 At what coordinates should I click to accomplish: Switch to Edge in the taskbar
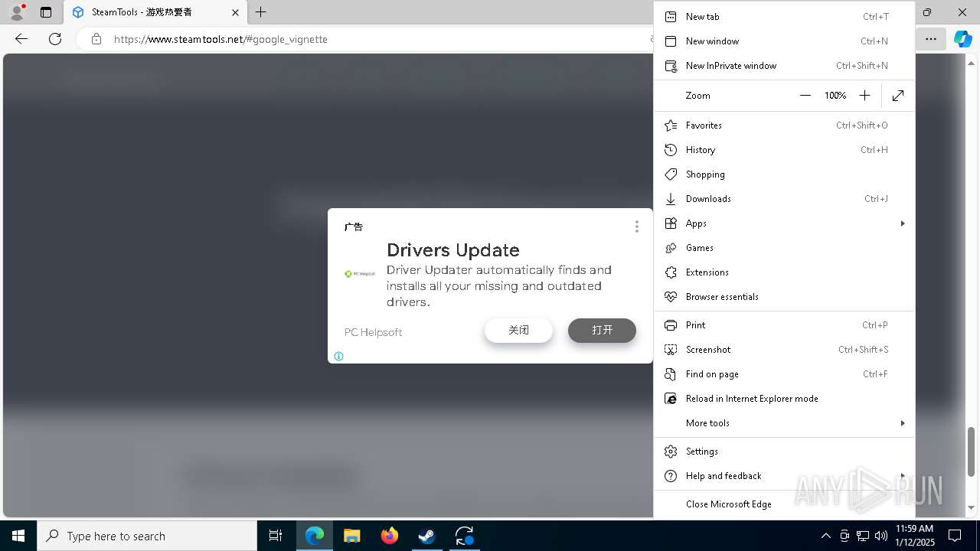pos(315,536)
